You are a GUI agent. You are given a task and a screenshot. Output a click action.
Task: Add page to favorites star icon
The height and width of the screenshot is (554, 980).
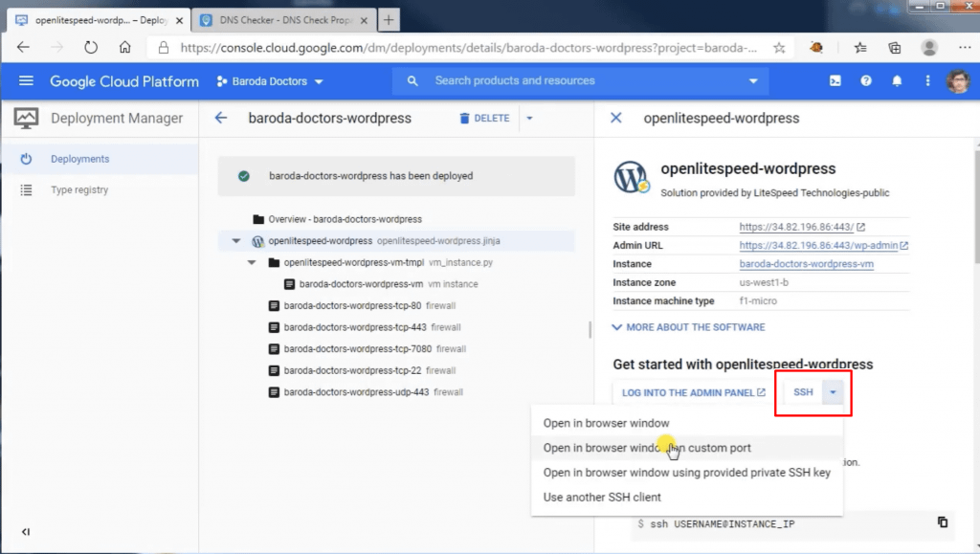click(779, 48)
